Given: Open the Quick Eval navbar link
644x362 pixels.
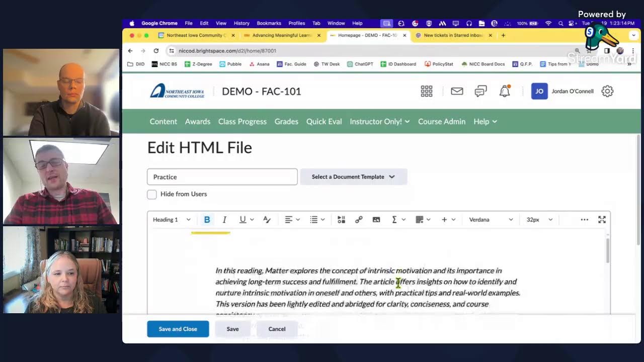Looking at the screenshot, I should 324,122.
